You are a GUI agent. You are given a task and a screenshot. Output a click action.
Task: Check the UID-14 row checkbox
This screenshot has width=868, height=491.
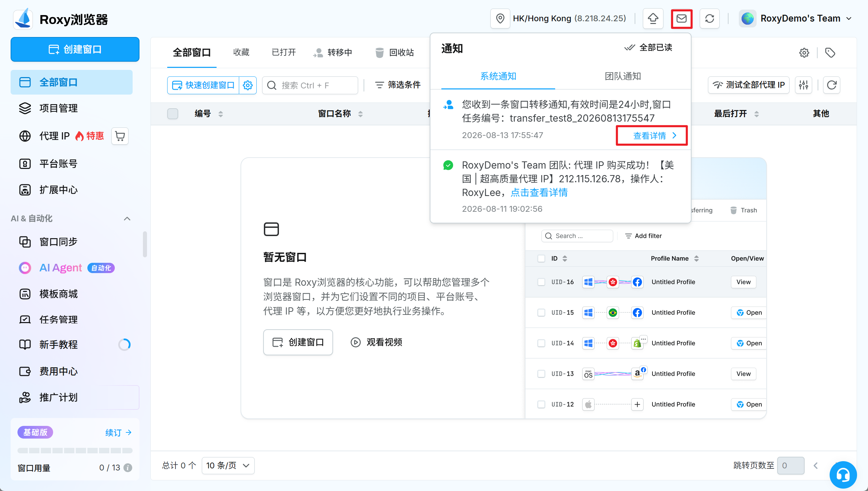tap(541, 343)
